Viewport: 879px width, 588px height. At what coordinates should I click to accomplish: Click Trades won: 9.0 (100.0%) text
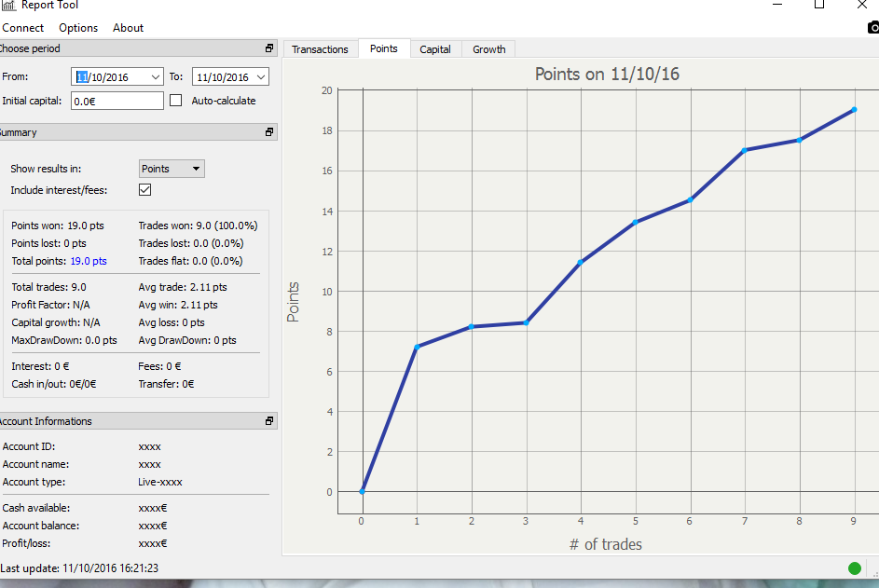tap(198, 226)
